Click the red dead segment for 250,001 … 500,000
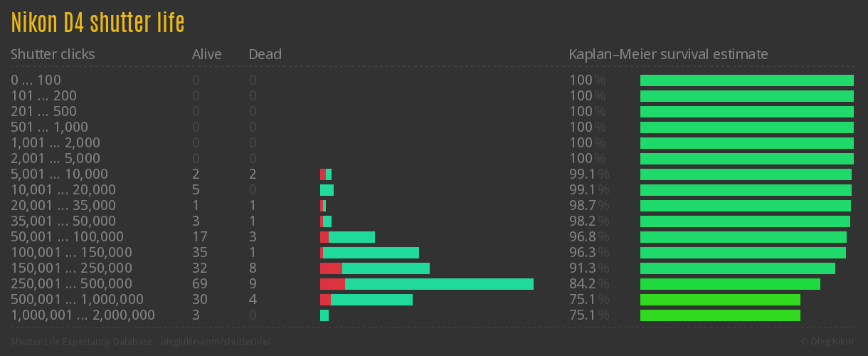 pos(332,284)
